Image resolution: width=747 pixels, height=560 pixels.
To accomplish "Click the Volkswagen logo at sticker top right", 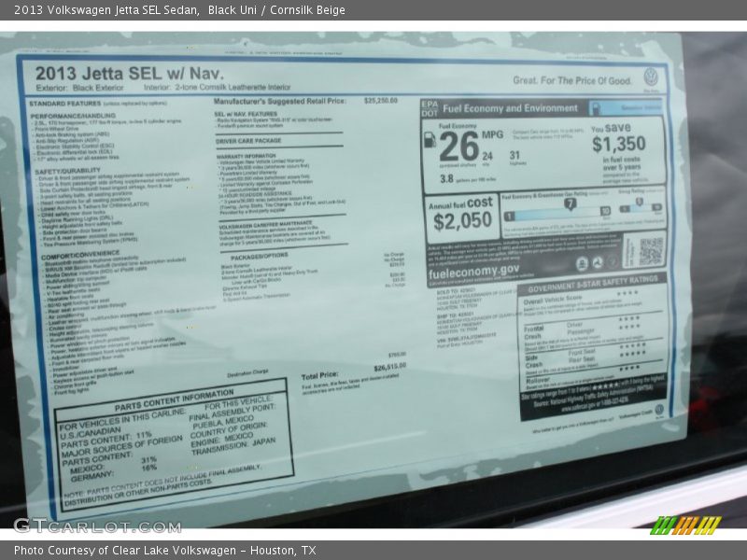I will tap(651, 77).
